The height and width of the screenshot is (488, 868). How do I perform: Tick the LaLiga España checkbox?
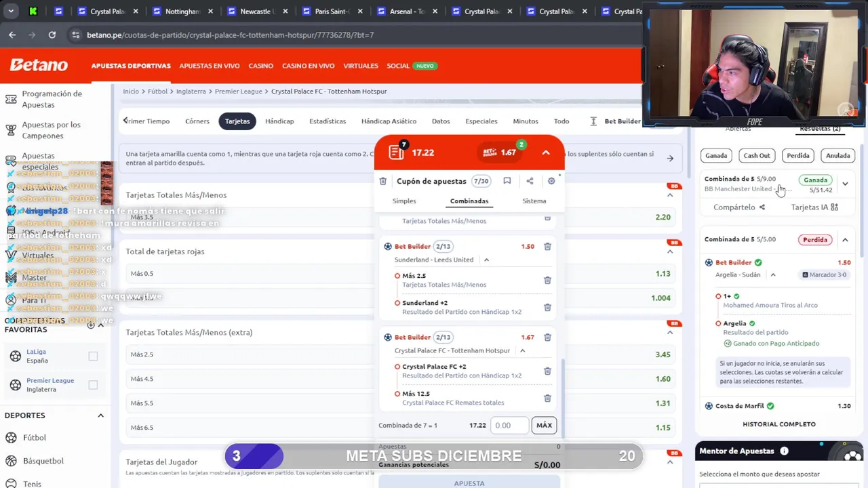click(93, 356)
